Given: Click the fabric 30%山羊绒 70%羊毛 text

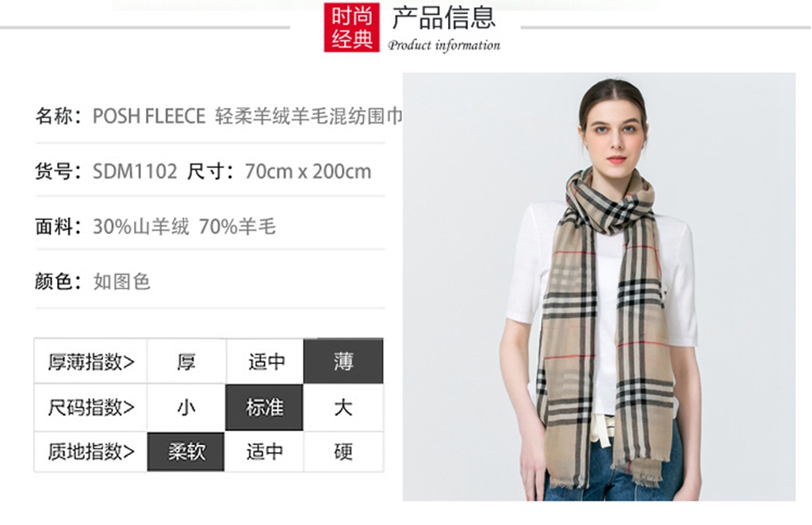Looking at the screenshot, I should pos(184,227).
